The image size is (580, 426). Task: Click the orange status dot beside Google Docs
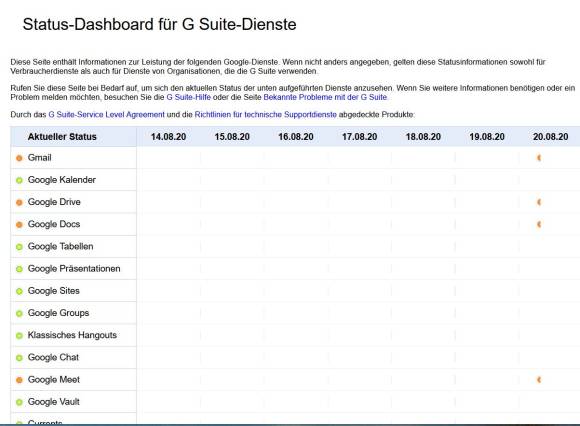click(19, 225)
